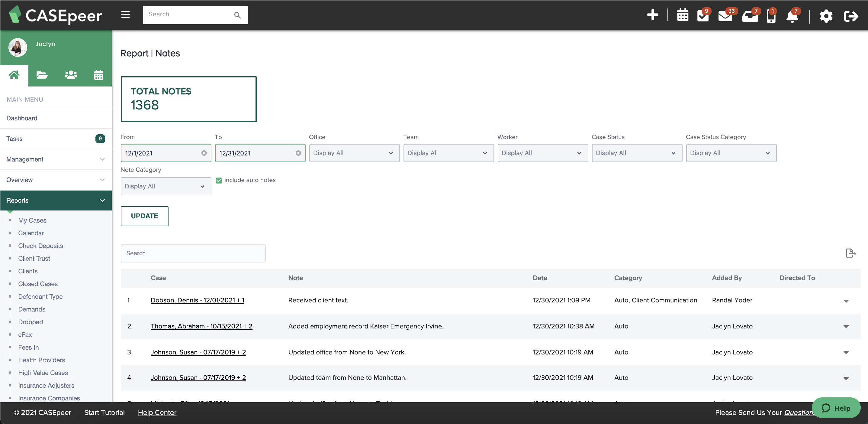View notifications via the bell icon
The height and width of the screenshot is (424, 868).
pyautogui.click(x=792, y=16)
